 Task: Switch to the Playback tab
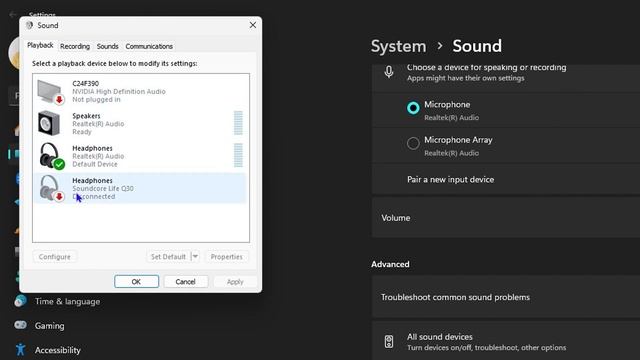pos(40,45)
